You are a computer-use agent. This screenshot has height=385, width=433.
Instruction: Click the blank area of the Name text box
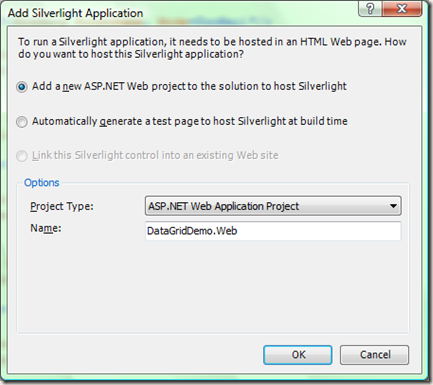(x=318, y=231)
